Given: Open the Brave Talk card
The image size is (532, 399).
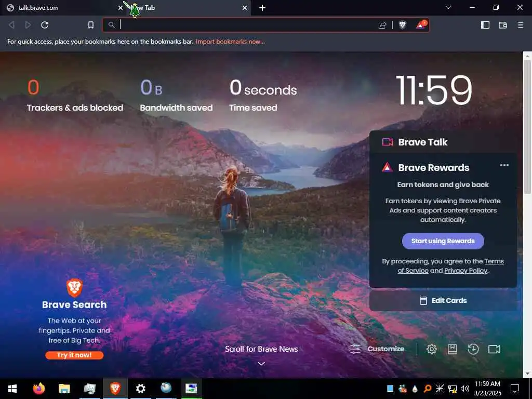Looking at the screenshot, I should 443,142.
